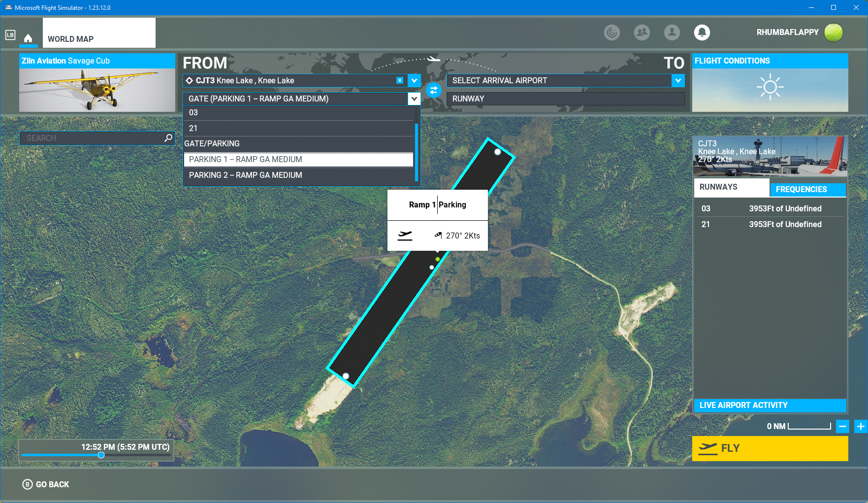
Task: Swap departure and arrival airports
Action: [433, 90]
